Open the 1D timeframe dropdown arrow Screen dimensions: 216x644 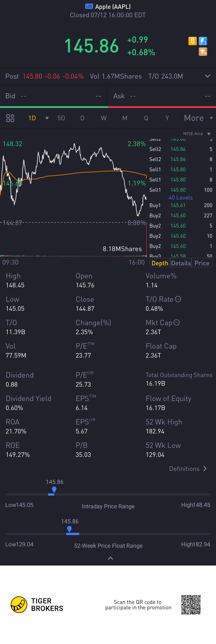point(47,118)
